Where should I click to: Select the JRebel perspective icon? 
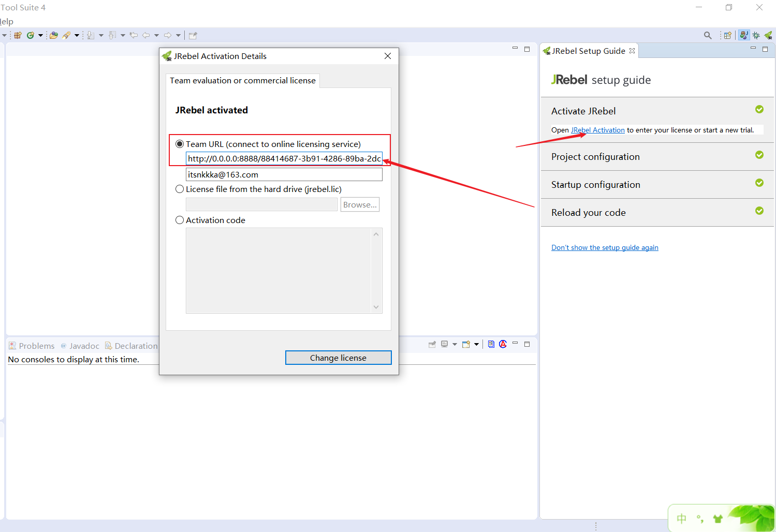point(768,35)
